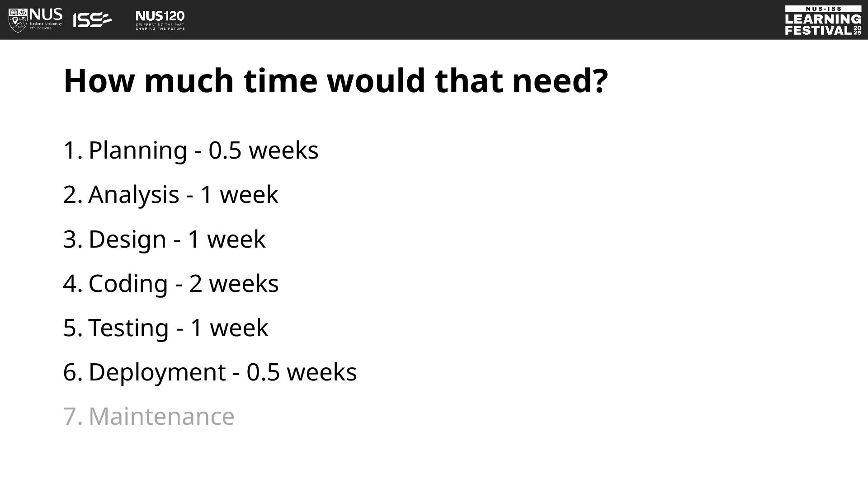Click the 'Celebrating the past' tagline
Image resolution: width=868 pixels, height=488 pixels.
(x=160, y=24)
